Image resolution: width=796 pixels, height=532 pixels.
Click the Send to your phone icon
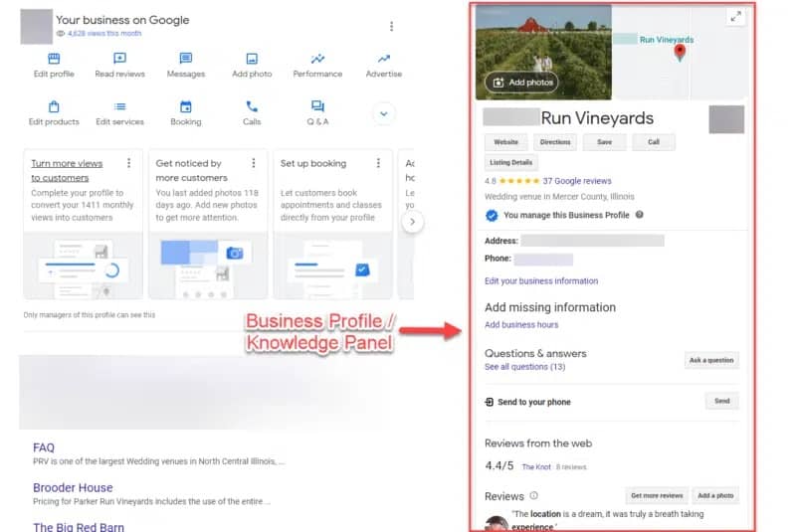coord(489,402)
